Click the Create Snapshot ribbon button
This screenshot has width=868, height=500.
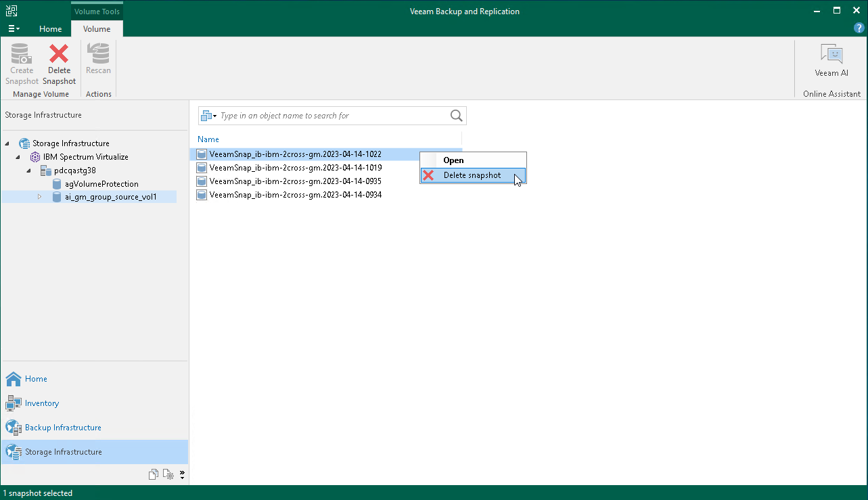pyautogui.click(x=22, y=64)
